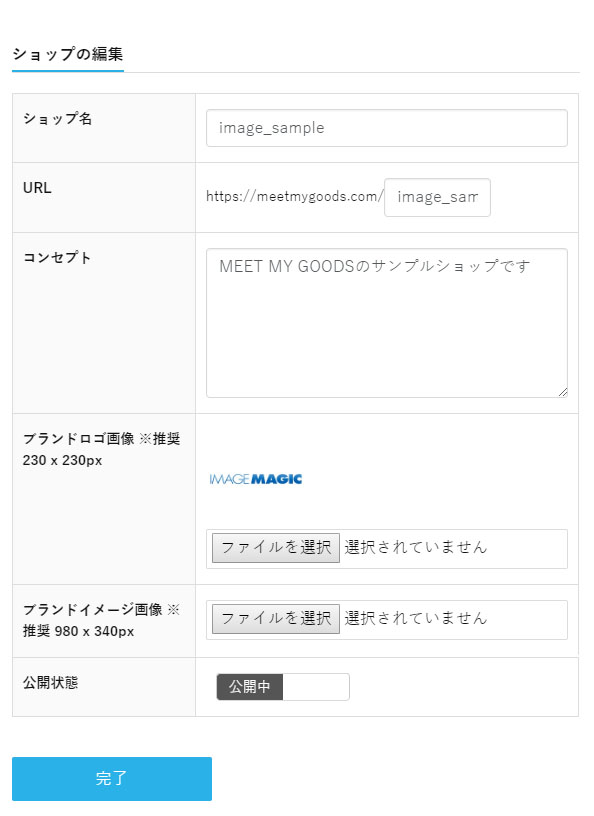
Task: Choose file for ブランドイメージ画像
Action: (x=276, y=618)
